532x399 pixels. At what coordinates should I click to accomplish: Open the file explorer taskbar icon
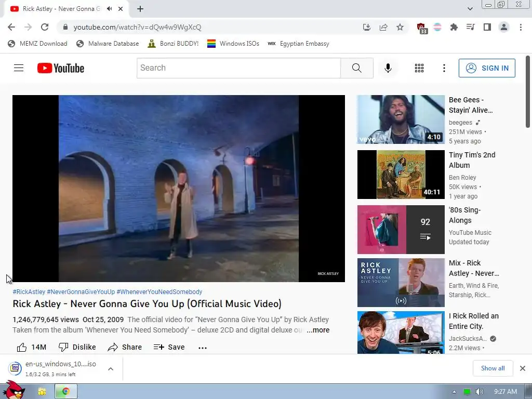point(42,392)
